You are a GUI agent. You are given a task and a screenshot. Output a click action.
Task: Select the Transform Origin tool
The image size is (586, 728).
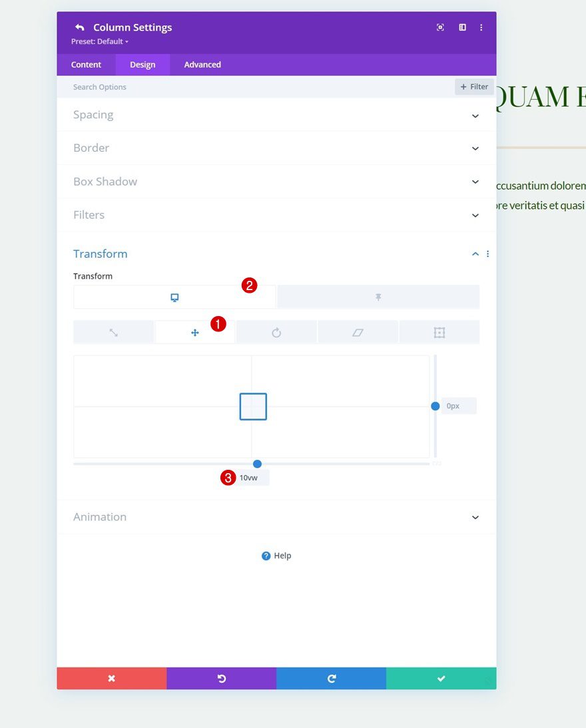point(439,332)
